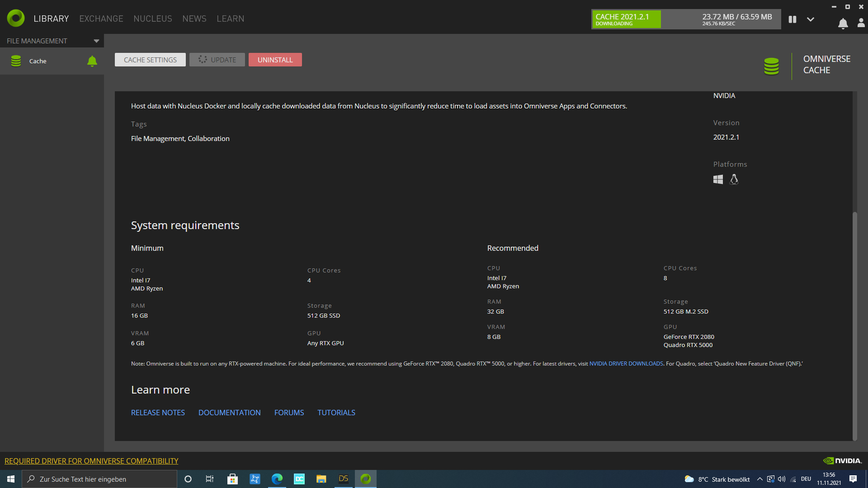Image resolution: width=868 pixels, height=488 pixels.
Task: Open the user account profile icon
Action: click(861, 23)
